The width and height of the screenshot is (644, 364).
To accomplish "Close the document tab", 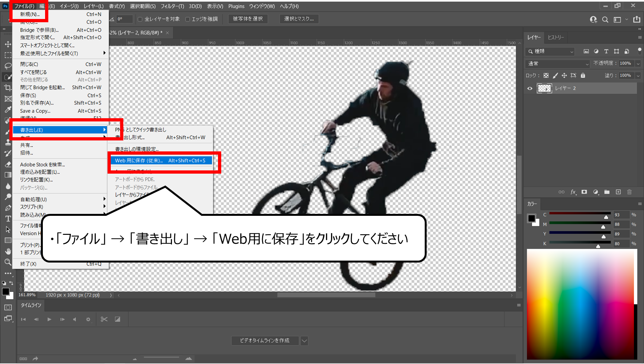I will click(167, 33).
